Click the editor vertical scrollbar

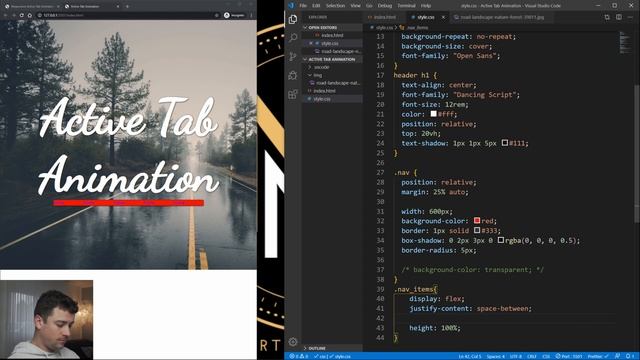[637, 153]
